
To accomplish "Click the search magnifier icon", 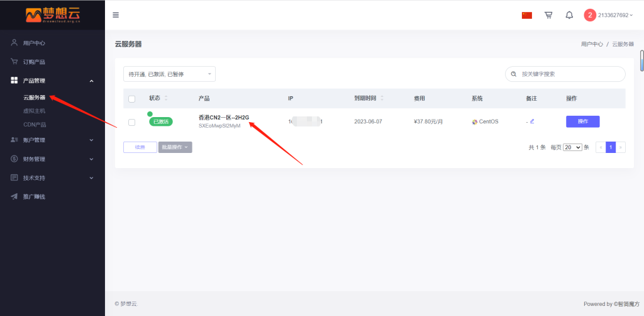I will click(514, 74).
